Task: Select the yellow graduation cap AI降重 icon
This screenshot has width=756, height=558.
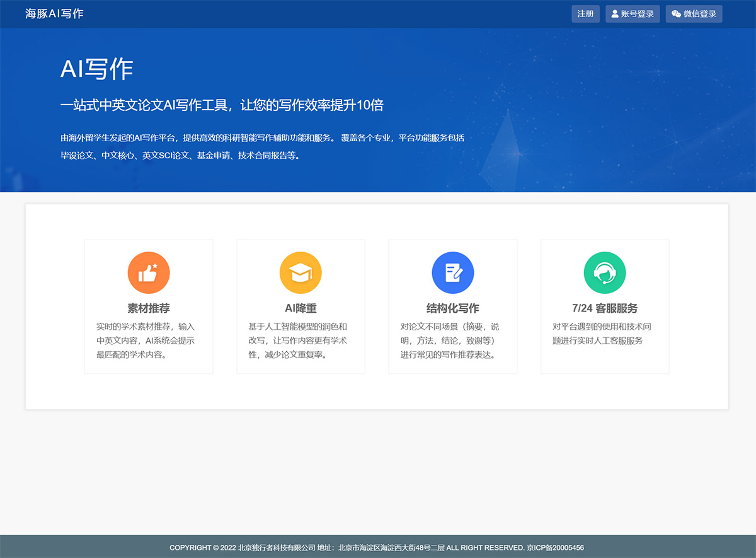Action: (301, 273)
